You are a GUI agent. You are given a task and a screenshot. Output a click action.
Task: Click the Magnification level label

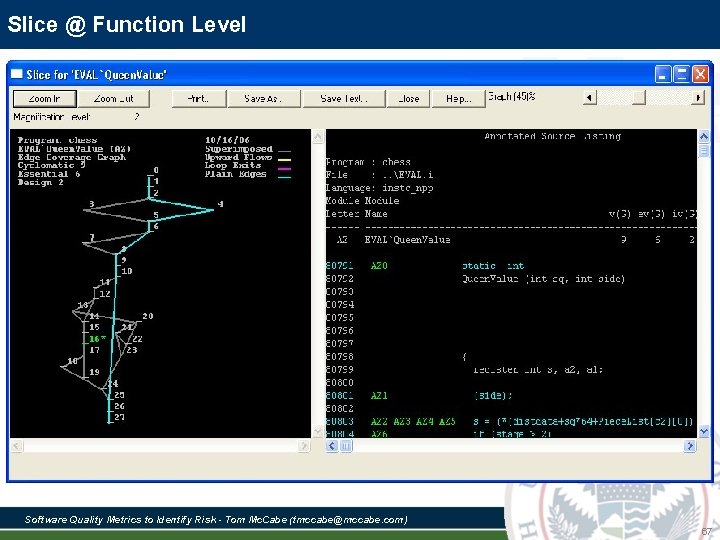tap(51, 117)
